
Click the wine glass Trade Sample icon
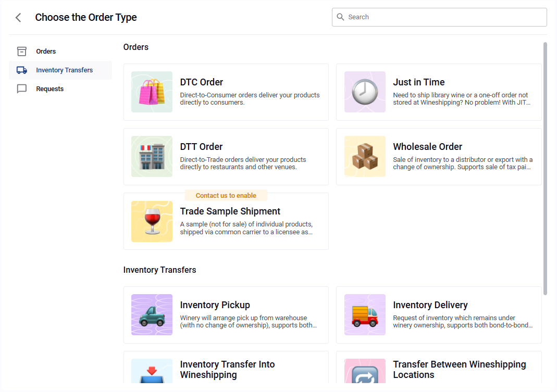(x=152, y=221)
